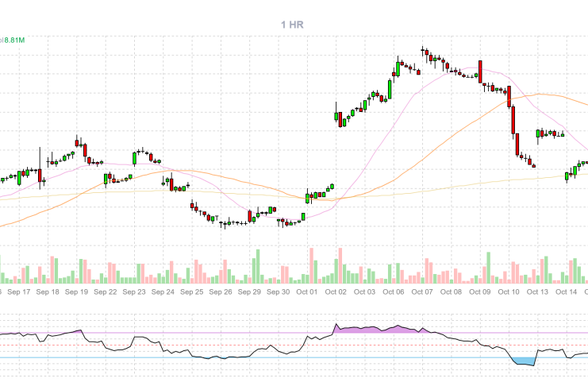Select the Sep 23 date label
This screenshot has height=386, width=588.
pyautogui.click(x=134, y=292)
